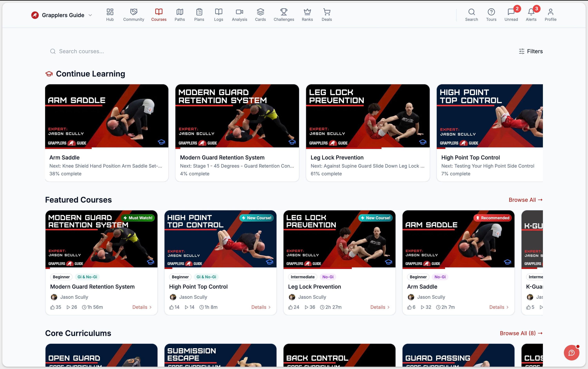This screenshot has height=369, width=588.
Task: Click graduation cap on Leg Lock Prevention continue card
Action: pyautogui.click(x=422, y=142)
